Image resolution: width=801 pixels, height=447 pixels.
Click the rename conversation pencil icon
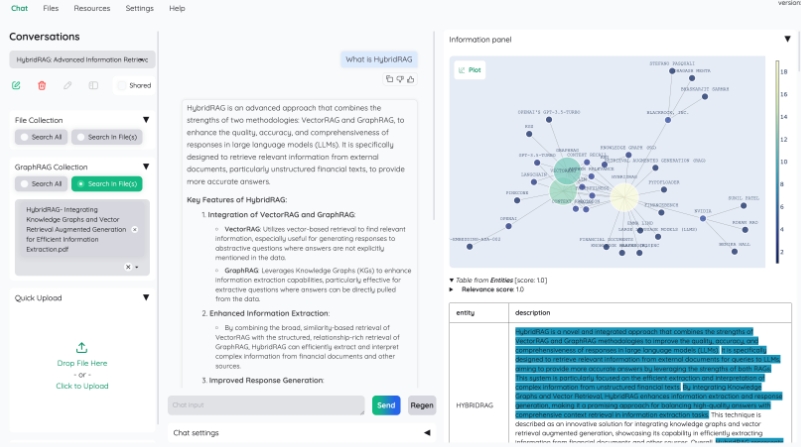[x=67, y=86]
